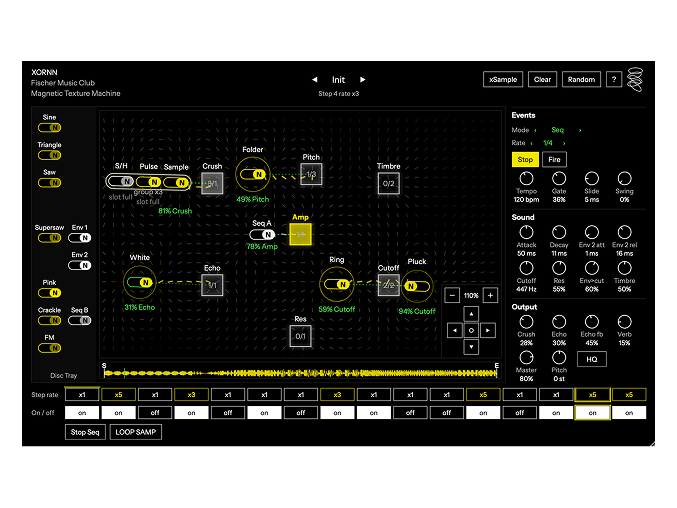Switch Mode to next option with right chevron

(580, 130)
